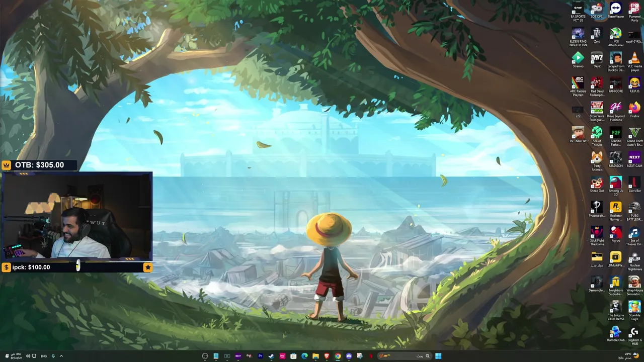Select the PANICORE desktop shortcut
This screenshot has width=644, height=362.
point(616,85)
